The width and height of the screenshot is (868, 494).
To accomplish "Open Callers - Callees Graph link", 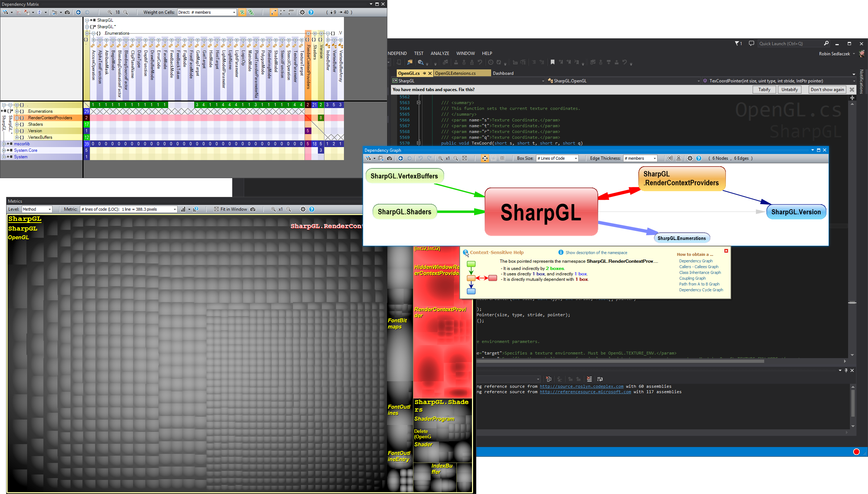I will tap(699, 267).
